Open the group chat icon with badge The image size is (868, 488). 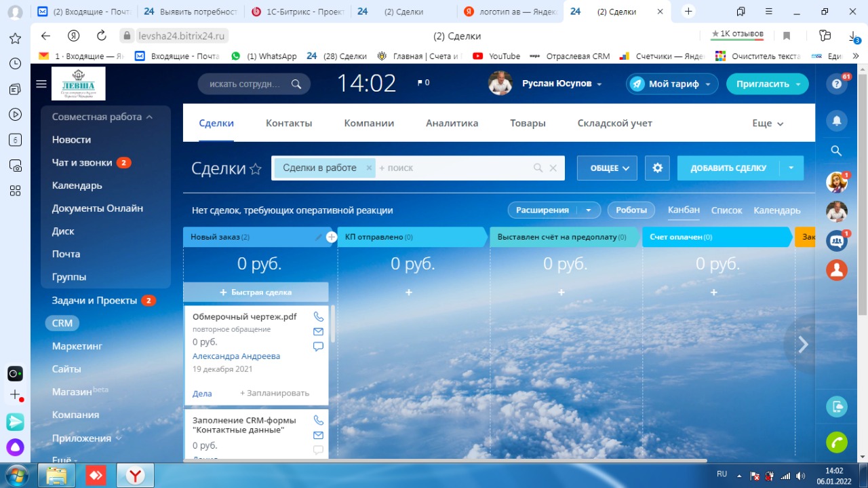(x=837, y=241)
